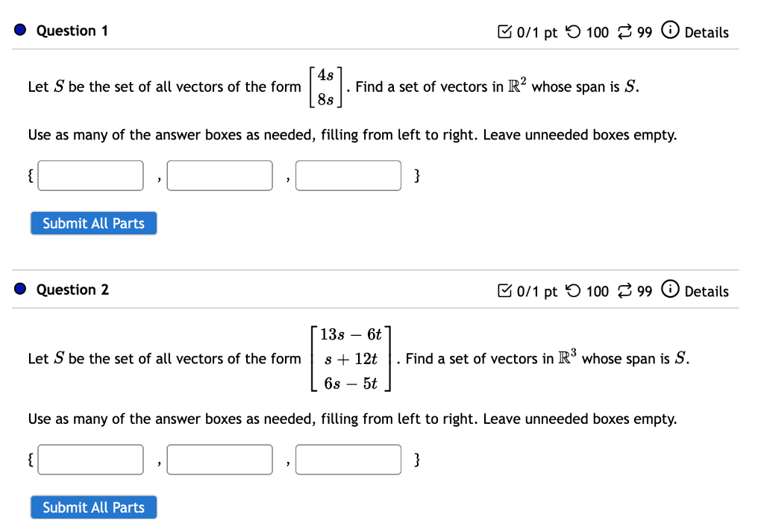Click the second answer box in Question 1

pyautogui.click(x=219, y=175)
